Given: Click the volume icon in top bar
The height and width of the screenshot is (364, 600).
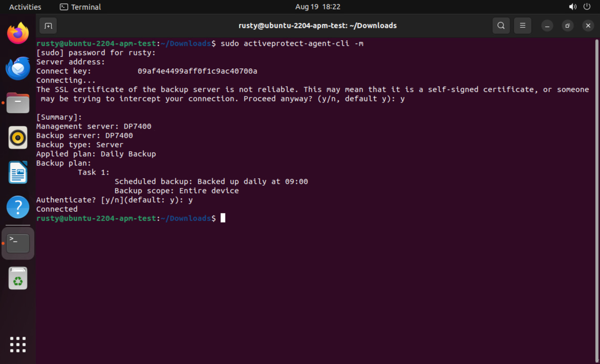Looking at the screenshot, I should tap(573, 7).
